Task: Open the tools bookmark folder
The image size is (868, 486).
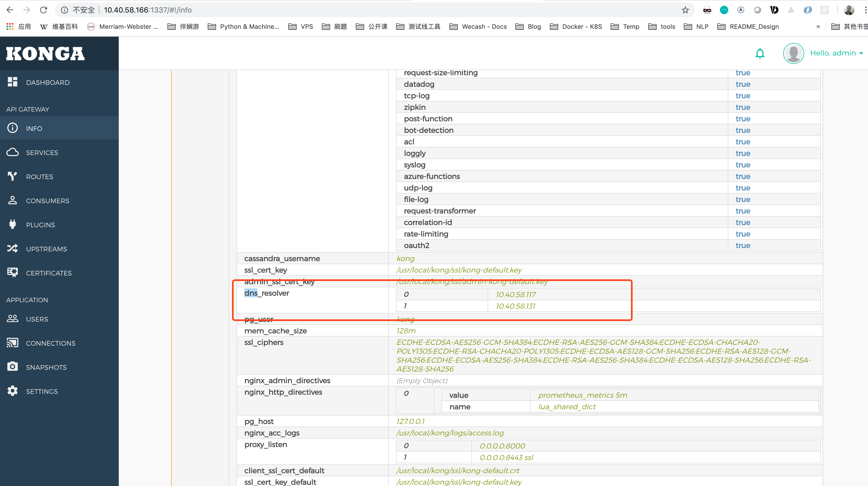Action: coord(661,26)
